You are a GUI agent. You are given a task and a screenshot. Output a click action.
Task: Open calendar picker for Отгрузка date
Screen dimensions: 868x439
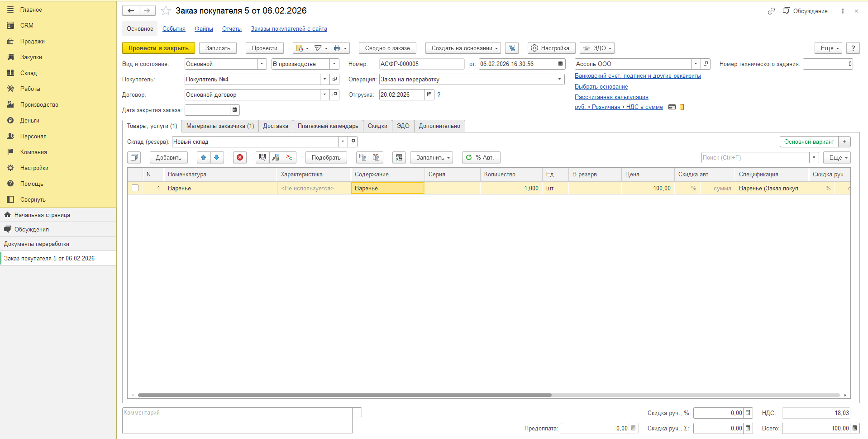pos(429,94)
